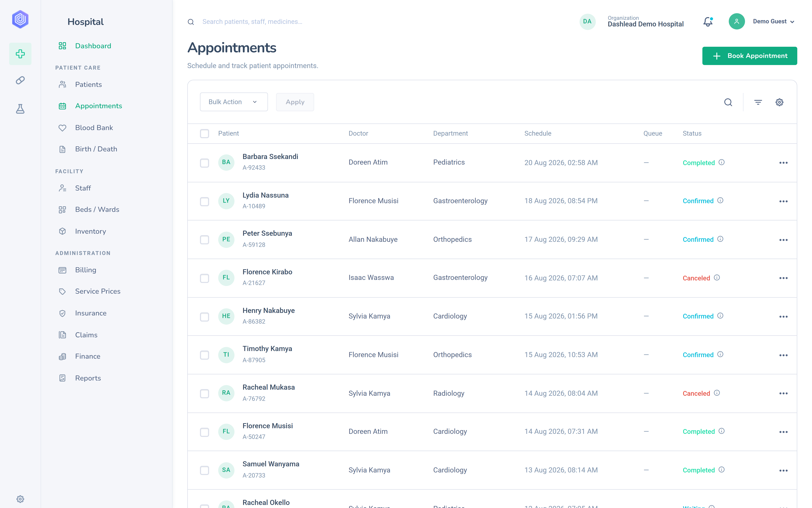Open Blood Bank in the sidebar
This screenshot has height=508, width=812.
(94, 128)
